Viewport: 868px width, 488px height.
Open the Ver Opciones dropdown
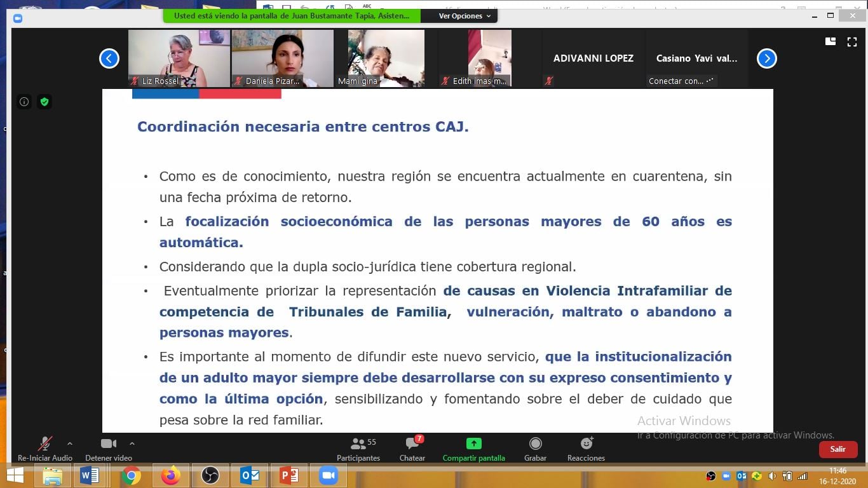coord(465,16)
